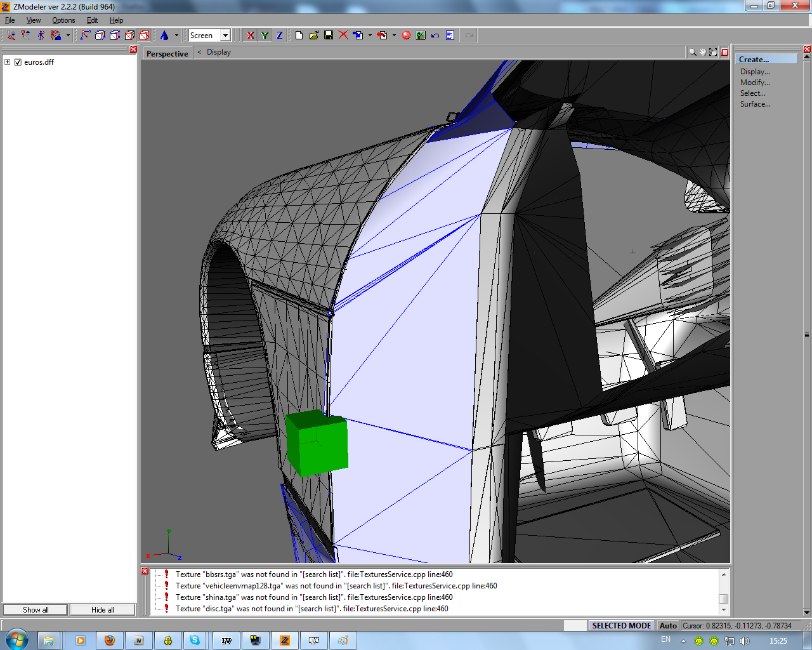Create a new file from toolbar

coord(299,36)
